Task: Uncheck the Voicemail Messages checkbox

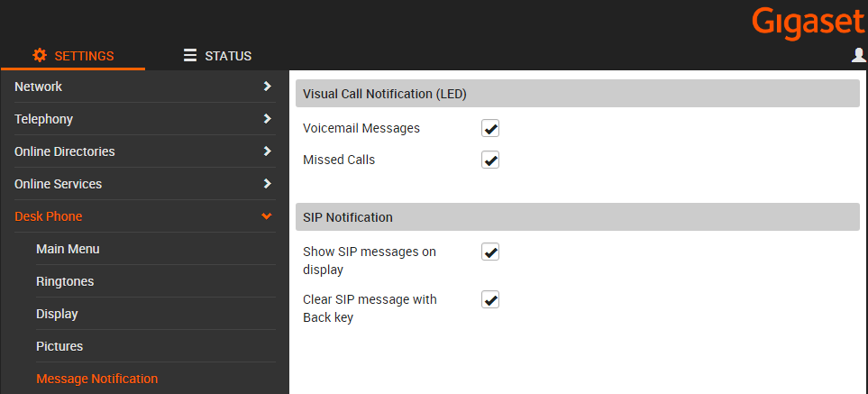Action: 490,128
